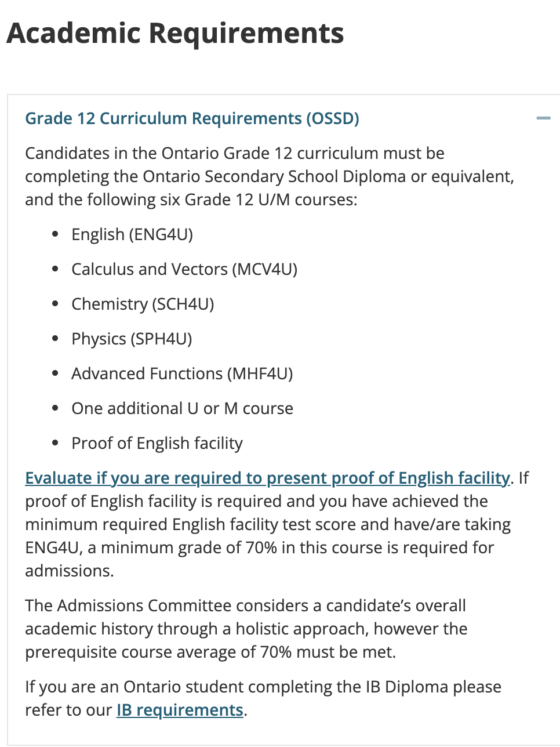Viewport: 560px width, 747px height.
Task: Open the IB requirements link
Action: point(180,710)
